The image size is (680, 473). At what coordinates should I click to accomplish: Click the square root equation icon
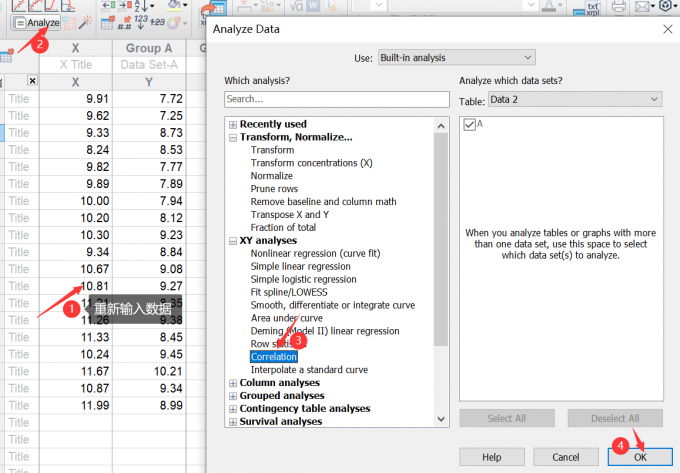(x=297, y=5)
